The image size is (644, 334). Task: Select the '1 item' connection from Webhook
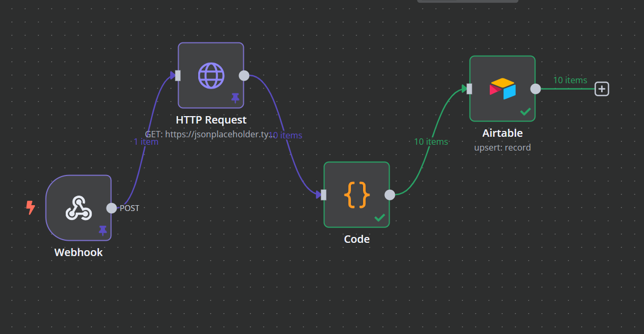click(146, 142)
